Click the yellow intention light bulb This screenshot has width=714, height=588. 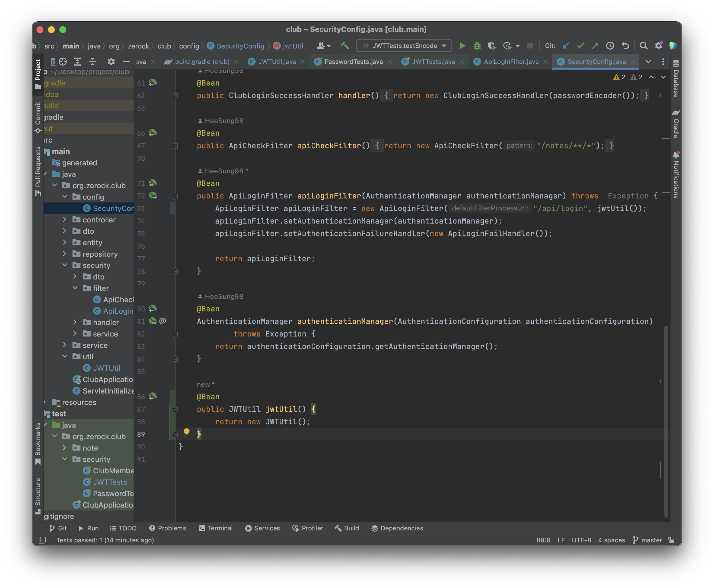[x=186, y=432]
